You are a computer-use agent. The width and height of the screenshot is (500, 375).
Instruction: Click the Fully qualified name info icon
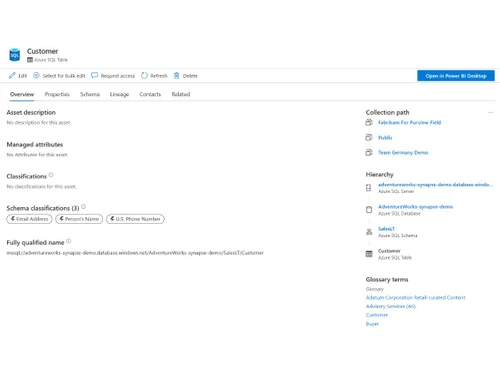pyautogui.click(x=69, y=241)
